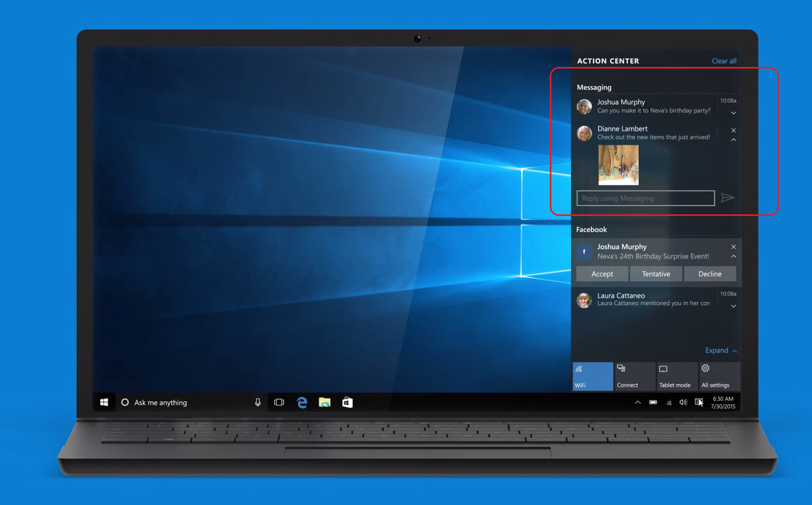This screenshot has height=505, width=812.
Task: Toggle Tablet mode quick action
Action: tap(677, 377)
